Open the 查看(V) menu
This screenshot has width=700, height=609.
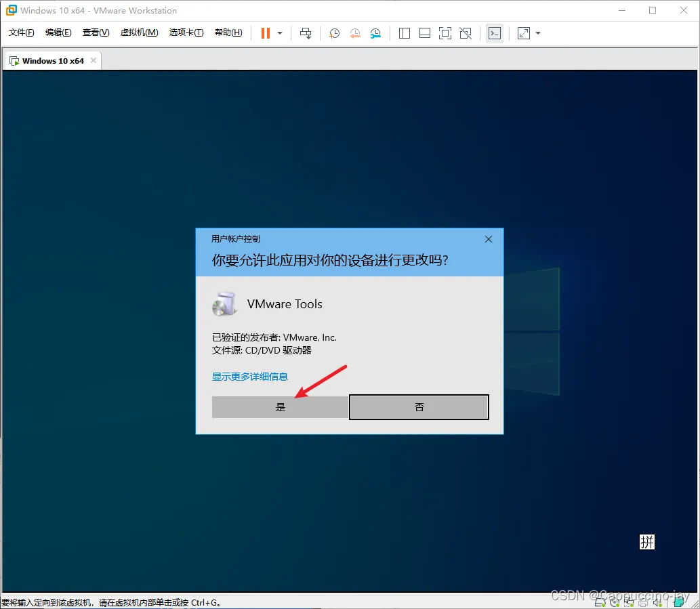pyautogui.click(x=96, y=33)
